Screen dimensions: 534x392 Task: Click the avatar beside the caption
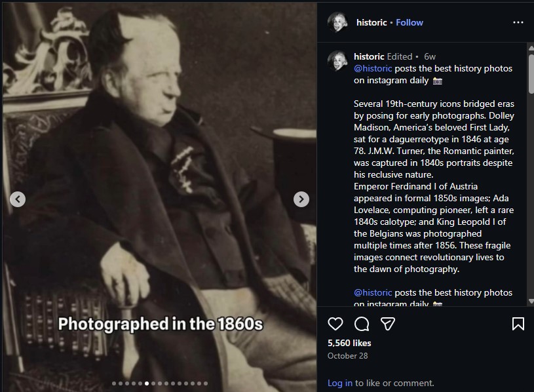coord(337,60)
